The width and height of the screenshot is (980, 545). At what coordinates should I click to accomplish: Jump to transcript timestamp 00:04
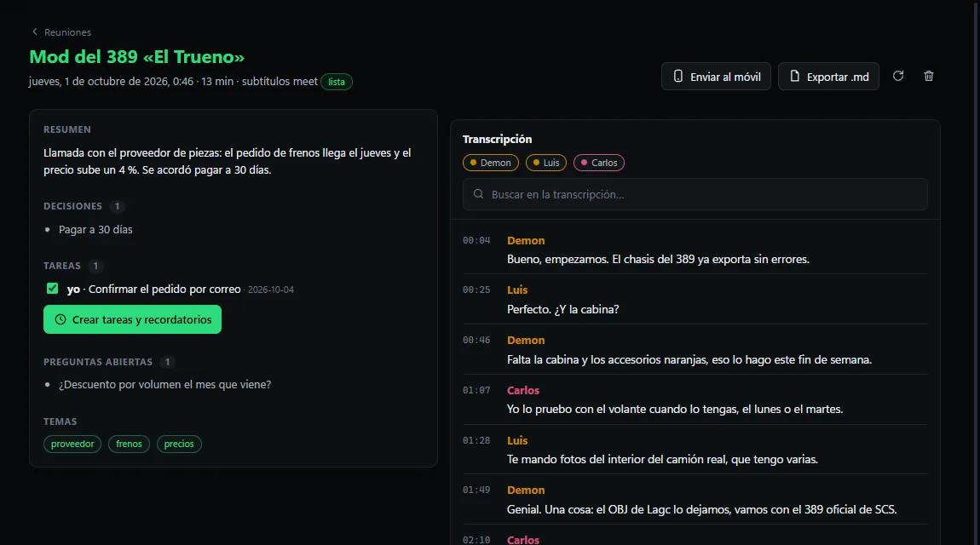(x=476, y=240)
